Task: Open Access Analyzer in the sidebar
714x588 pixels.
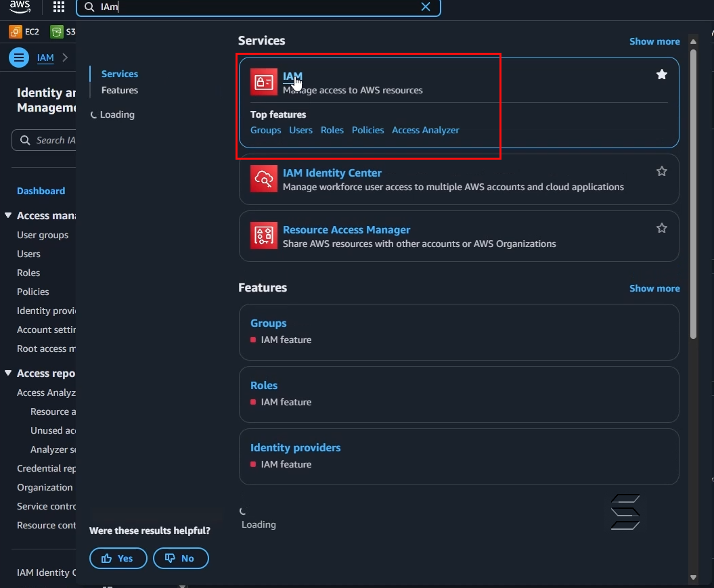Action: [46, 392]
